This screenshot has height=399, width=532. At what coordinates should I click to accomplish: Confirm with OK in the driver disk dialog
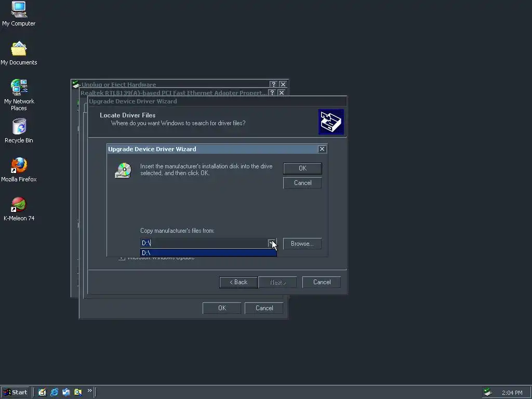tap(302, 168)
